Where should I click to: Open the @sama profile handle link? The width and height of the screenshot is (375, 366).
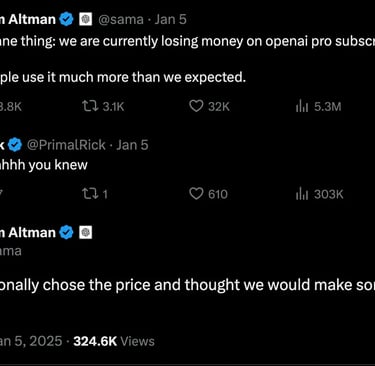(x=121, y=19)
